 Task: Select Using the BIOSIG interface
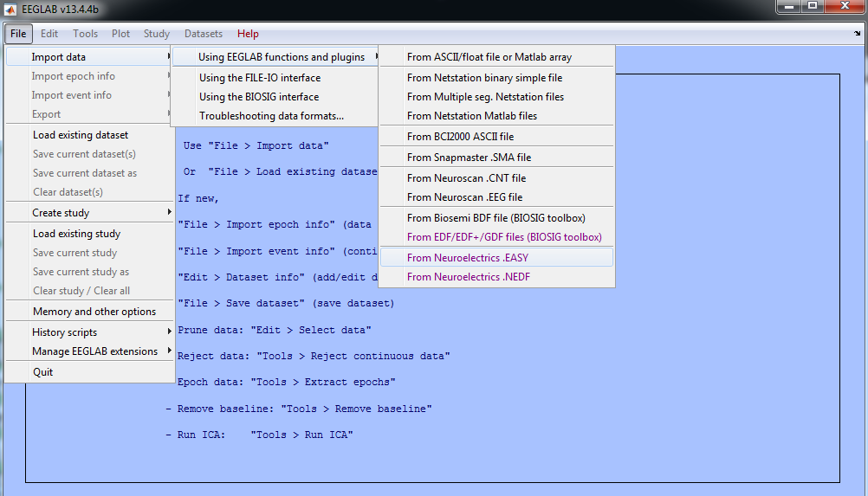coord(275,97)
